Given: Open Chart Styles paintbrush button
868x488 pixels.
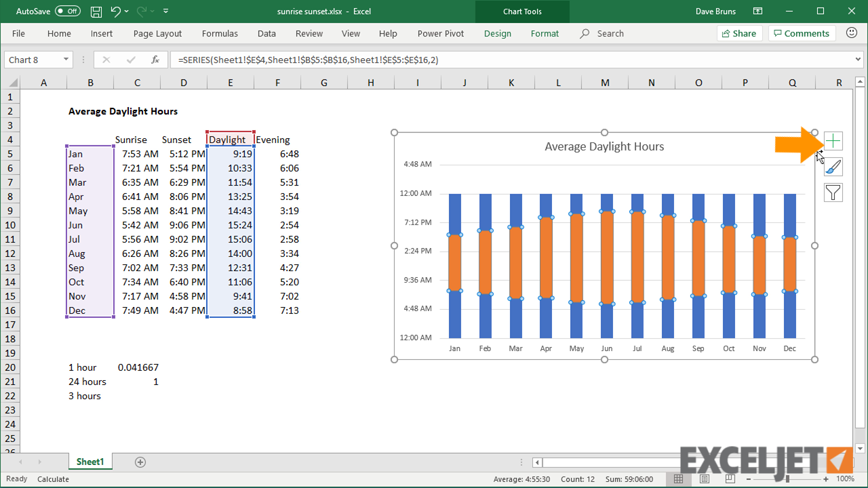Looking at the screenshot, I should click(x=833, y=167).
